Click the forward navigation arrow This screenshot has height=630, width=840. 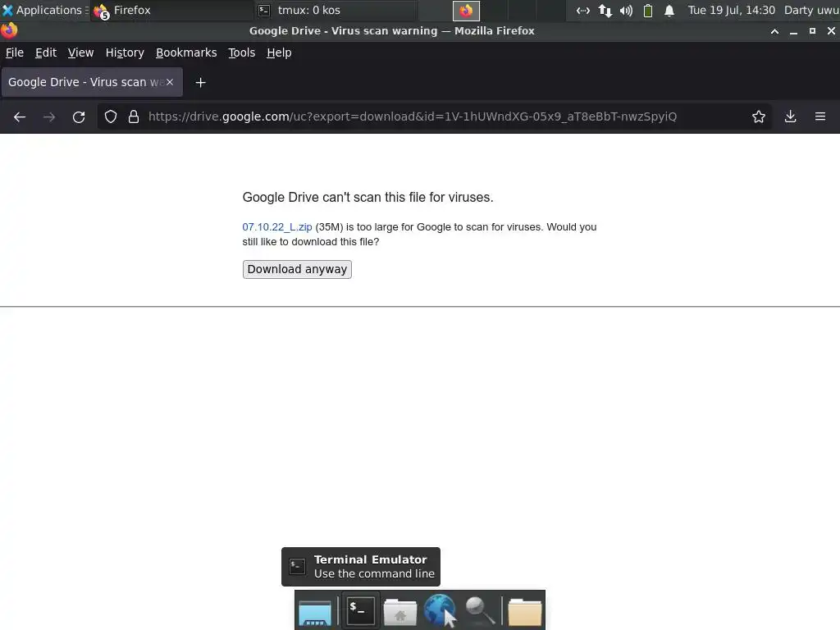pyautogui.click(x=49, y=116)
